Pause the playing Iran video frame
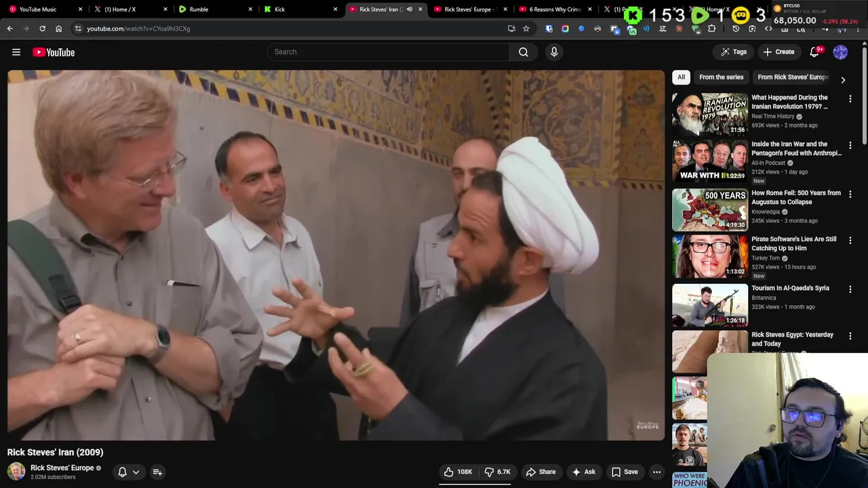 point(336,256)
